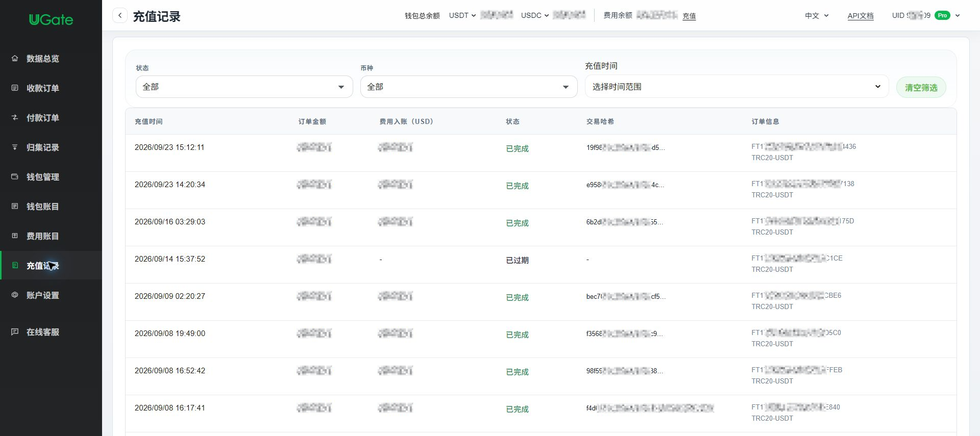The width and height of the screenshot is (980, 436).
Task: Click order ID ending in 7138
Action: tap(803, 184)
